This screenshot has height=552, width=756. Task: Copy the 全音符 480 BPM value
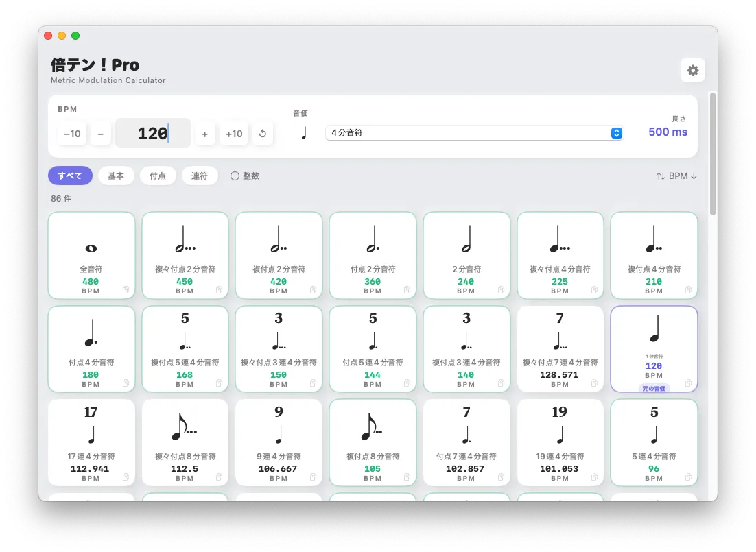126,290
